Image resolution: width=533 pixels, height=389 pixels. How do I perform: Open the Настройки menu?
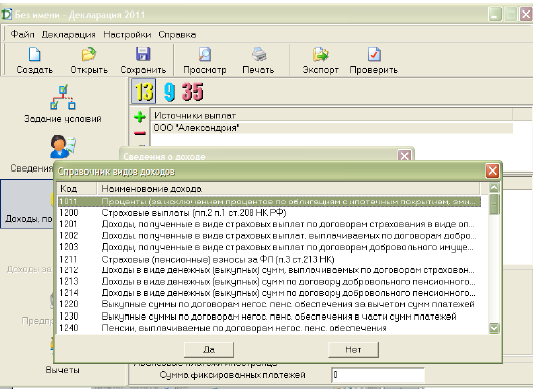pyautogui.click(x=127, y=34)
